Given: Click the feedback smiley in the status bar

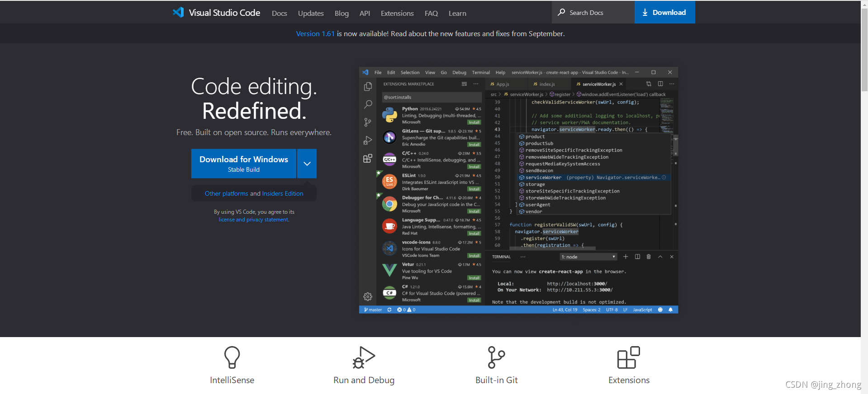Looking at the screenshot, I should [660, 310].
